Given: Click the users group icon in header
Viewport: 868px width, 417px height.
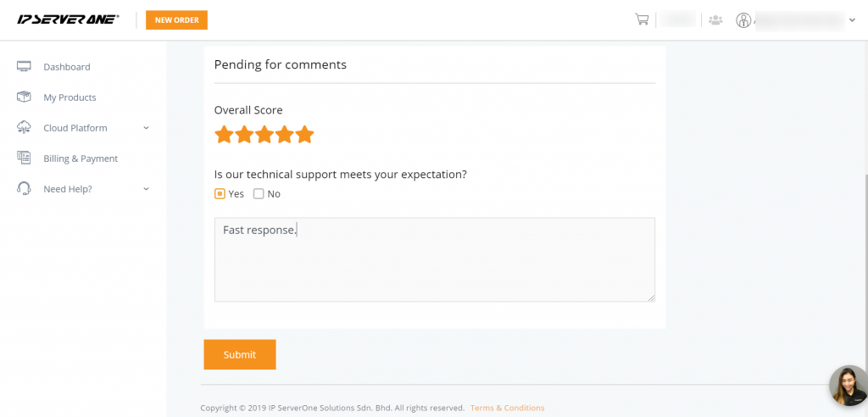Looking at the screenshot, I should (x=715, y=19).
